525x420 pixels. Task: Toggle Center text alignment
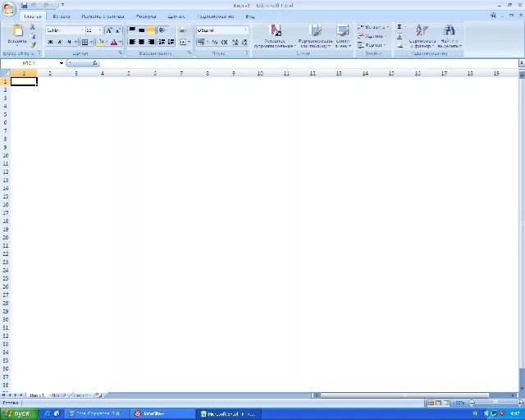[142, 42]
